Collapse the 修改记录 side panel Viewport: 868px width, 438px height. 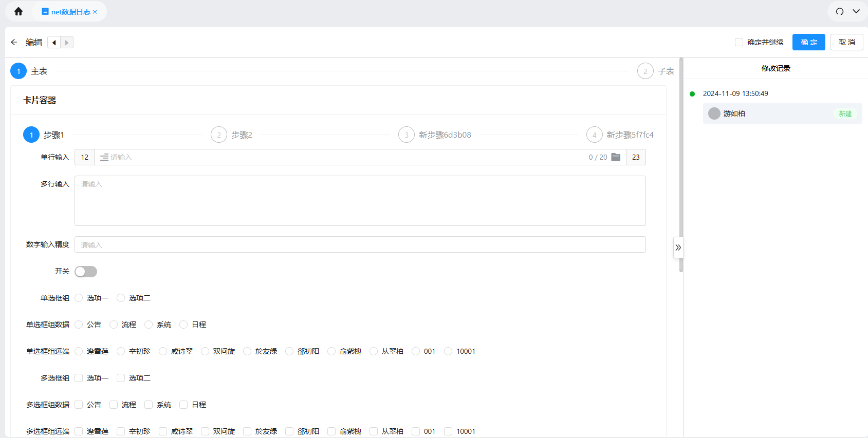click(678, 247)
